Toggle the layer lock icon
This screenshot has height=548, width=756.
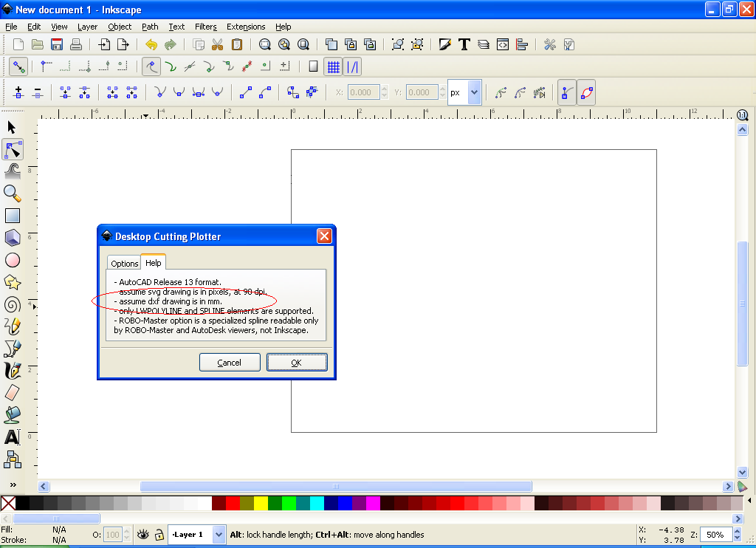159,535
